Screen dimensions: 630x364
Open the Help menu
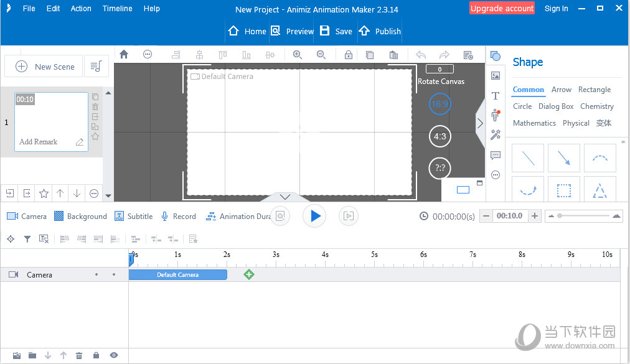pyautogui.click(x=151, y=9)
